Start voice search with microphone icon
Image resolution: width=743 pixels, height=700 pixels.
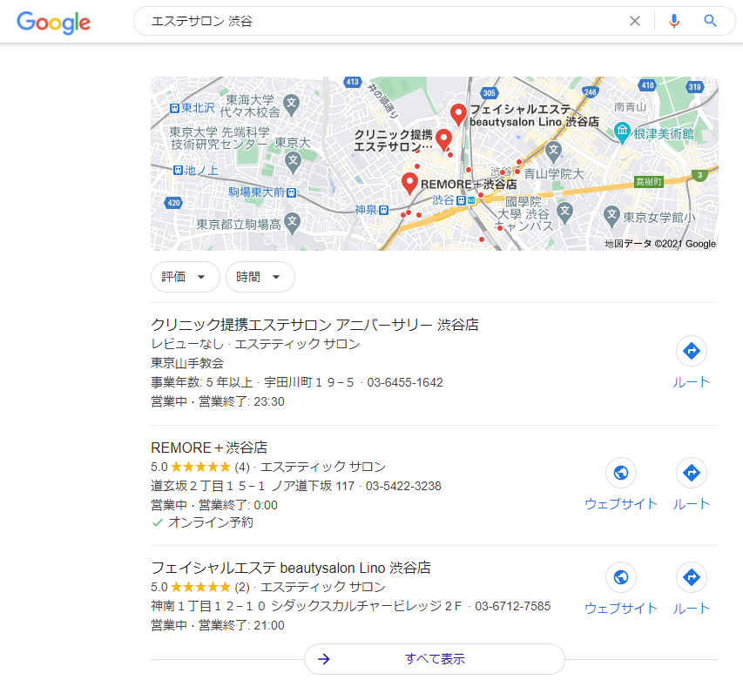tap(673, 21)
